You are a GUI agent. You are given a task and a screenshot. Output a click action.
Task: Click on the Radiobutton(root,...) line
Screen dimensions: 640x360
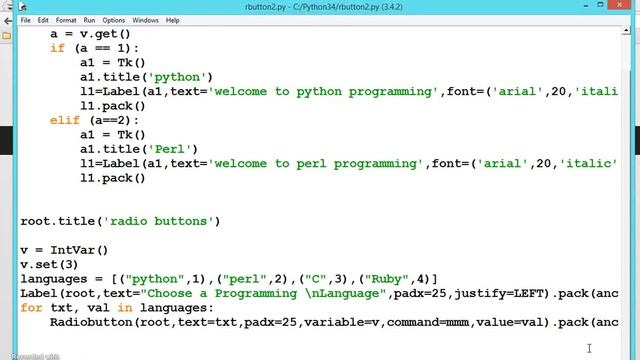point(334,322)
